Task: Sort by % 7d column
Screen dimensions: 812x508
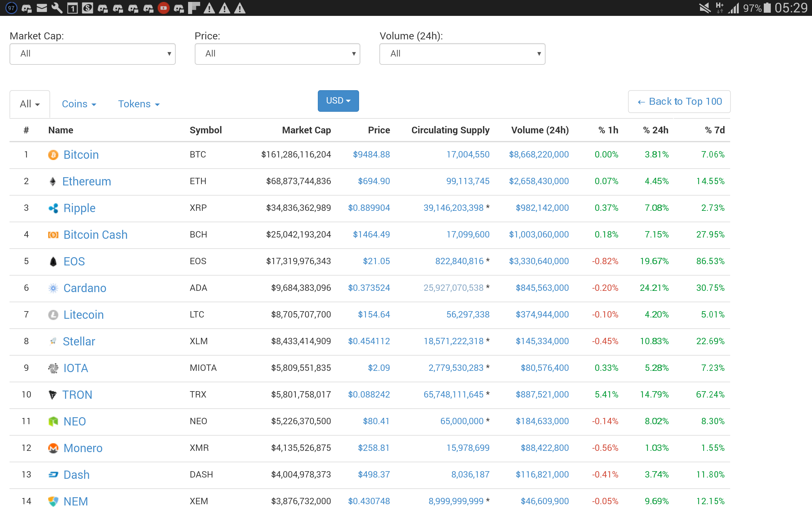Action: tap(715, 130)
